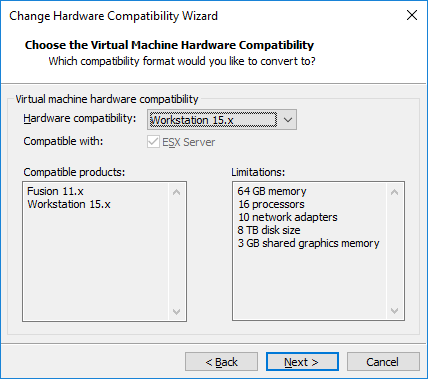Go back with the < Back button
This screenshot has width=428, height=379.
click(x=221, y=362)
